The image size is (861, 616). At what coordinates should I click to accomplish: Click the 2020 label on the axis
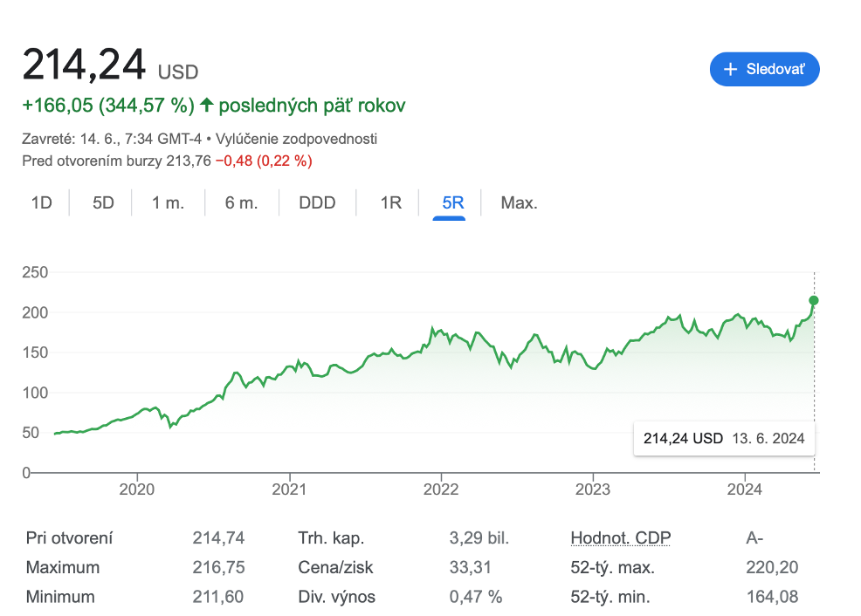point(137,489)
